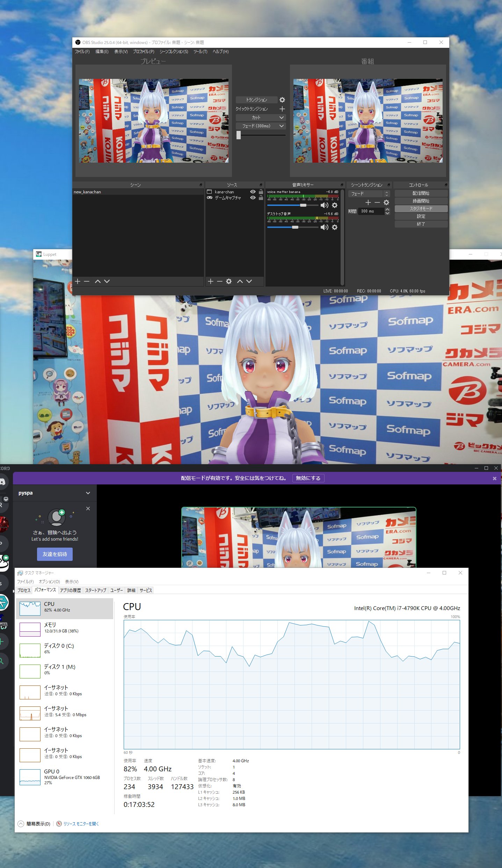Click the 期間 300 ms duration field

pyautogui.click(x=371, y=211)
